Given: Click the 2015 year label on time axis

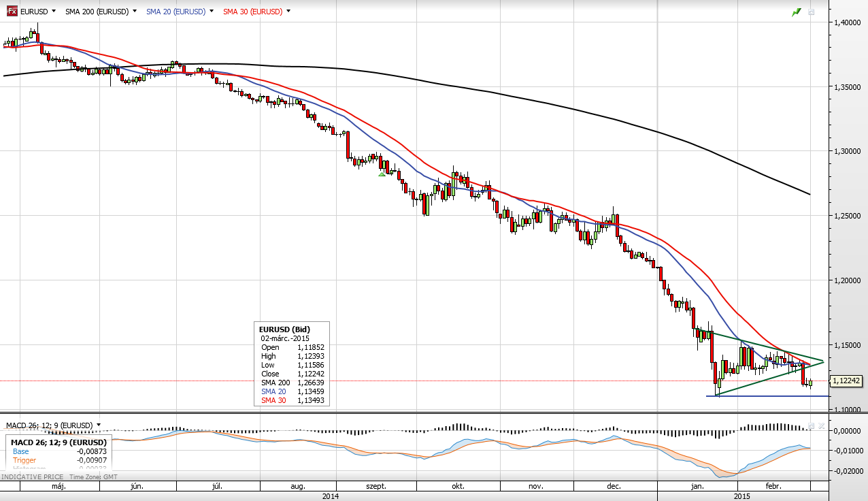Looking at the screenshot, I should coord(744,496).
